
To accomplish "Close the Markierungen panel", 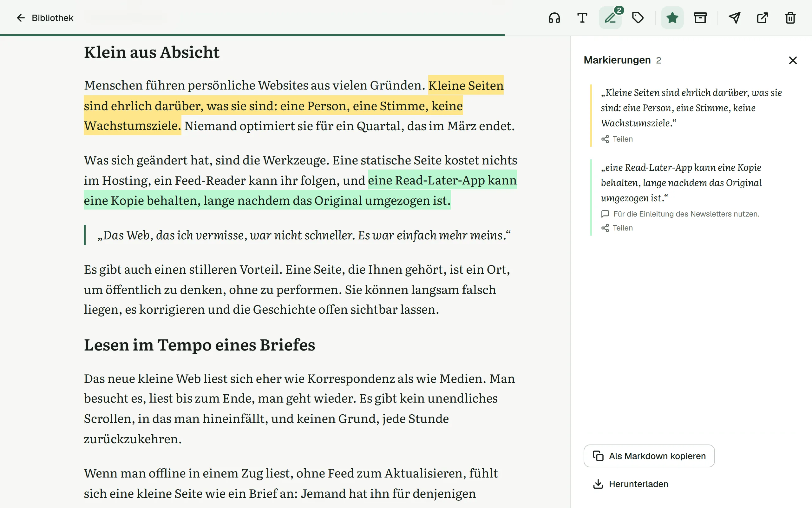I will pos(793,60).
